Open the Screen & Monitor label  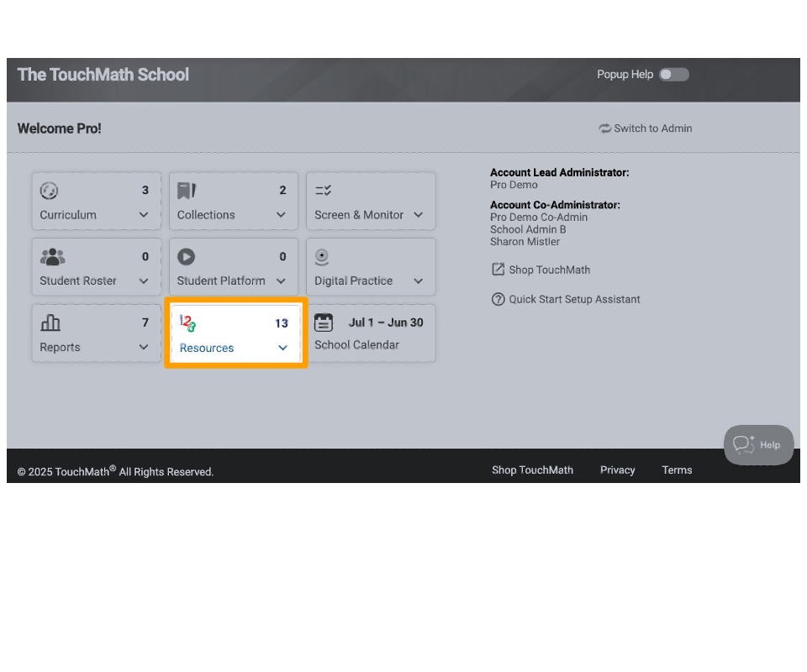[359, 215]
